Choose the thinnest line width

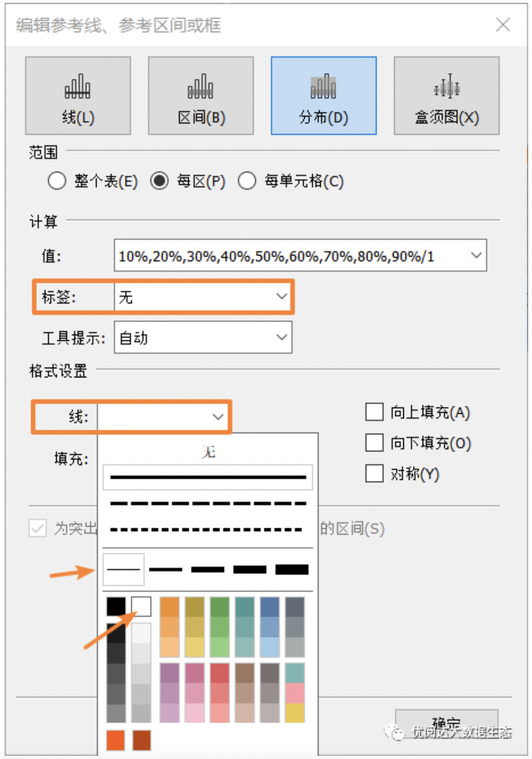click(123, 570)
